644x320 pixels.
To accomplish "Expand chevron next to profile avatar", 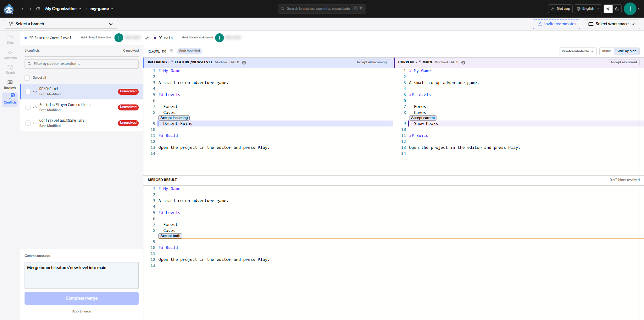I will click(x=639, y=9).
